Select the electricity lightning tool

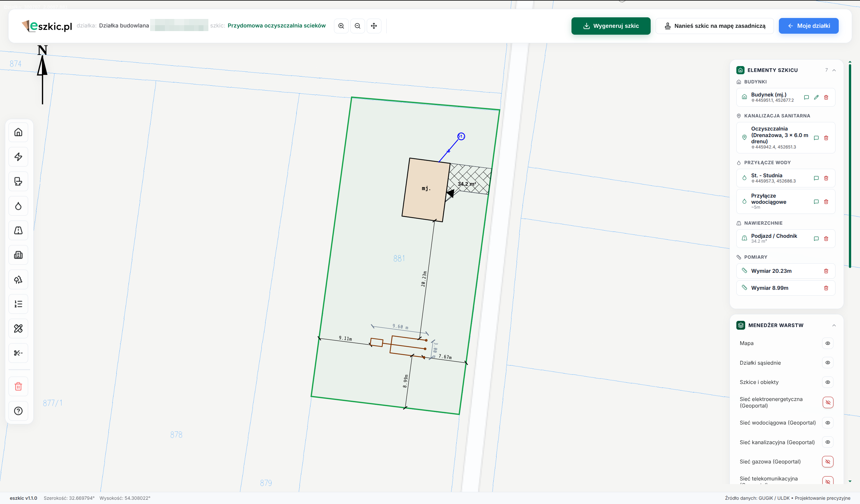click(18, 157)
